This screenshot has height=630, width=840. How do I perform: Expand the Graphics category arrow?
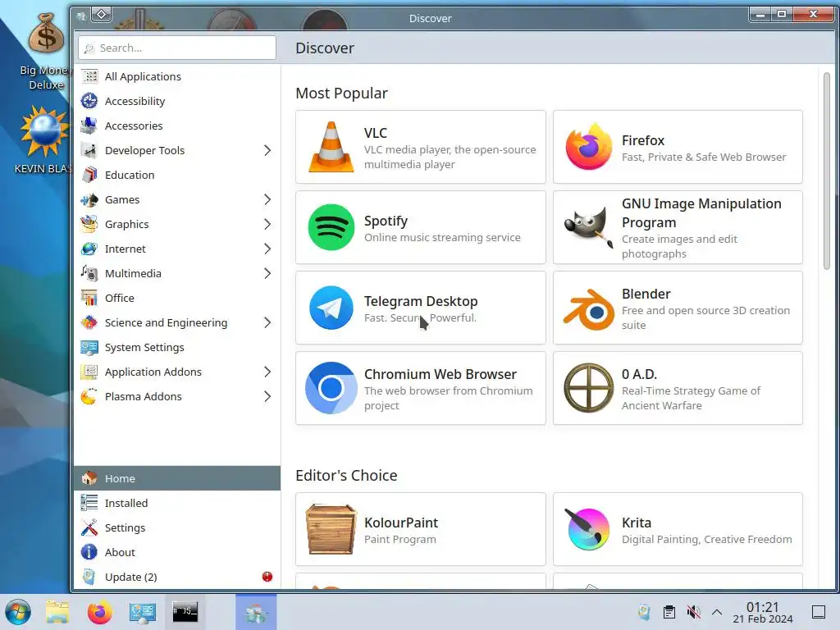(x=267, y=225)
